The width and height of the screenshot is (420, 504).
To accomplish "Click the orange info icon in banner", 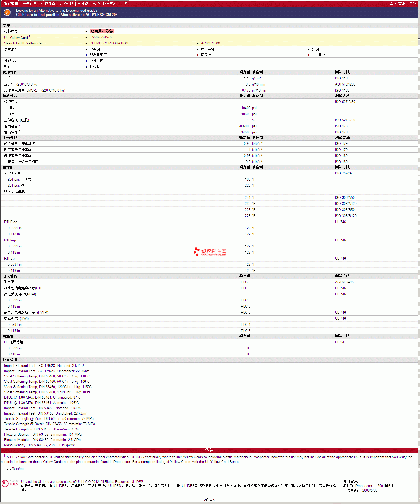I will (x=7, y=12).
